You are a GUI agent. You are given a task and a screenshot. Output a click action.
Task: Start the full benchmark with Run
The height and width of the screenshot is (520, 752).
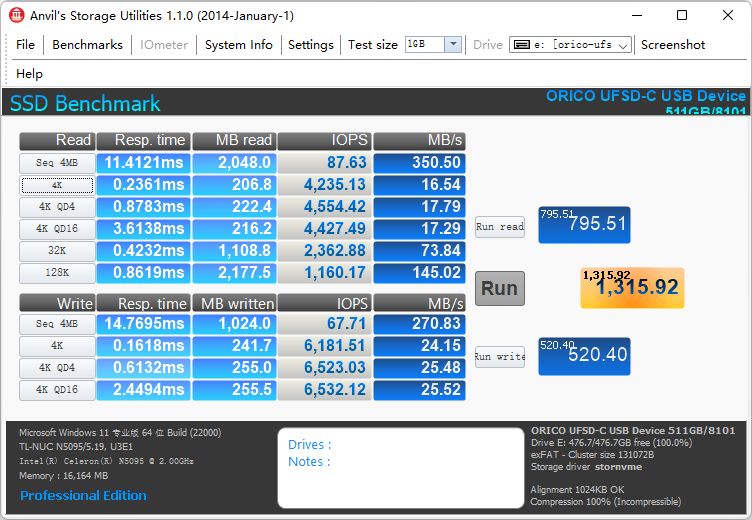pos(499,288)
